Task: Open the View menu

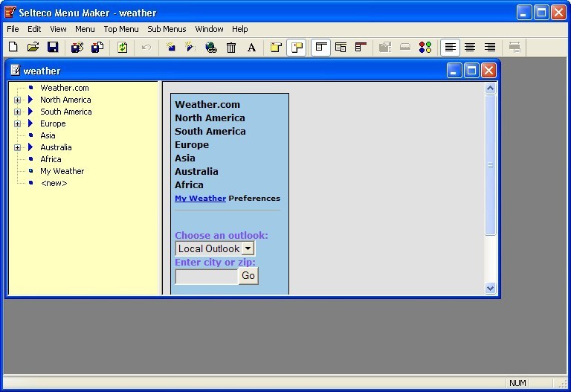Action: (x=58, y=29)
